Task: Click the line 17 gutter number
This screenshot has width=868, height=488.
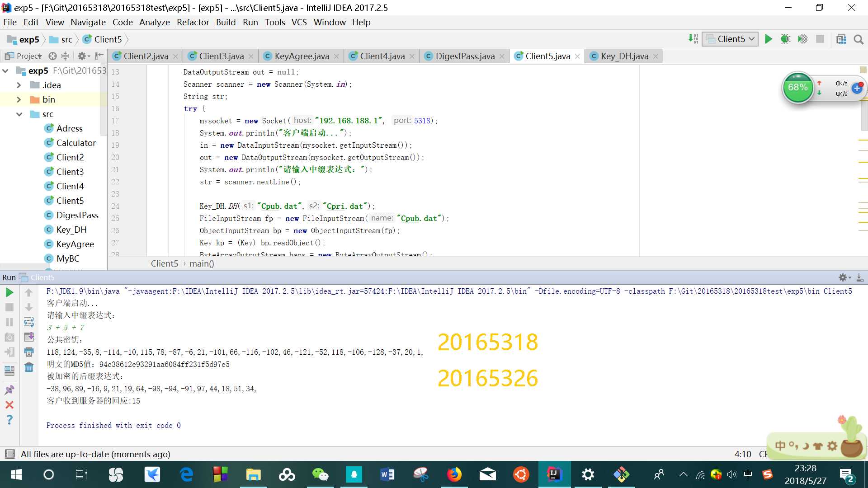Action: point(115,121)
